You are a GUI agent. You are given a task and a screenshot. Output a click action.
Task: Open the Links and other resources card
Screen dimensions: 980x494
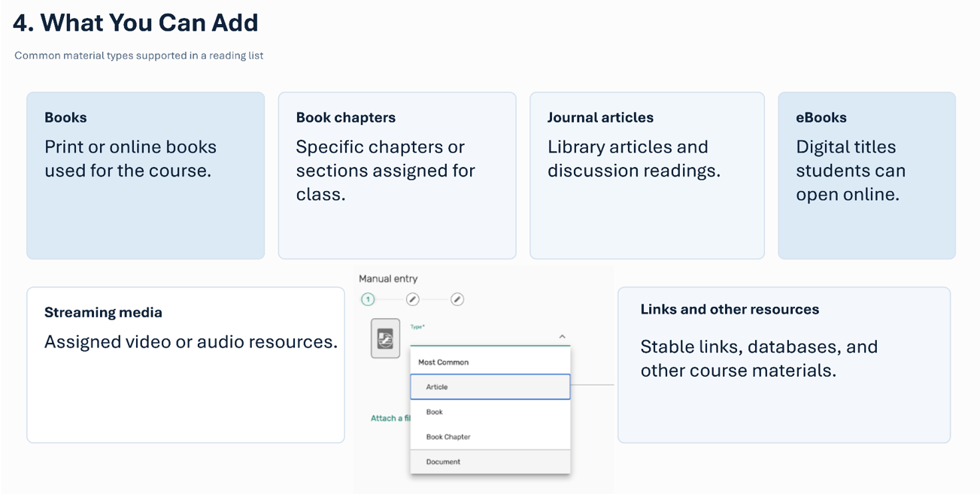click(784, 365)
